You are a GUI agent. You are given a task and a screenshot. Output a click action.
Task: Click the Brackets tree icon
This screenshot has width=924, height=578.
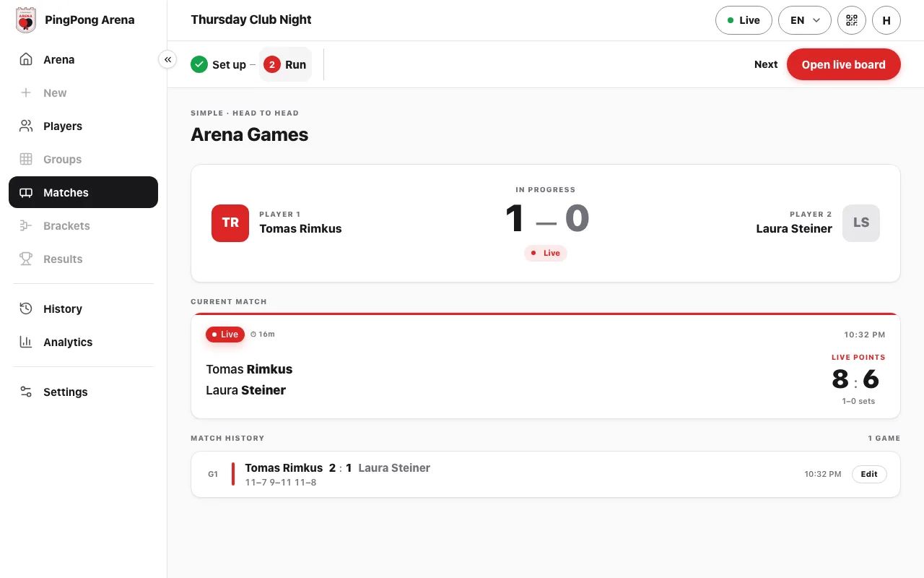[x=26, y=225]
